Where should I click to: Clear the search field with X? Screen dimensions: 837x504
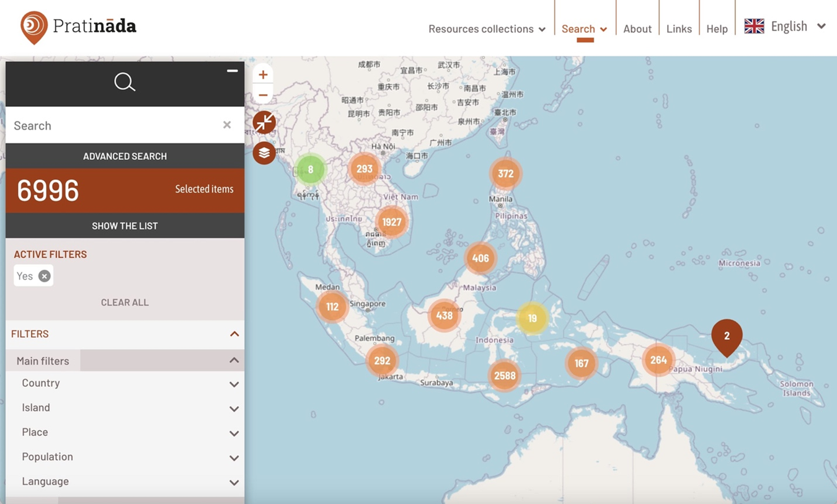[x=227, y=125]
